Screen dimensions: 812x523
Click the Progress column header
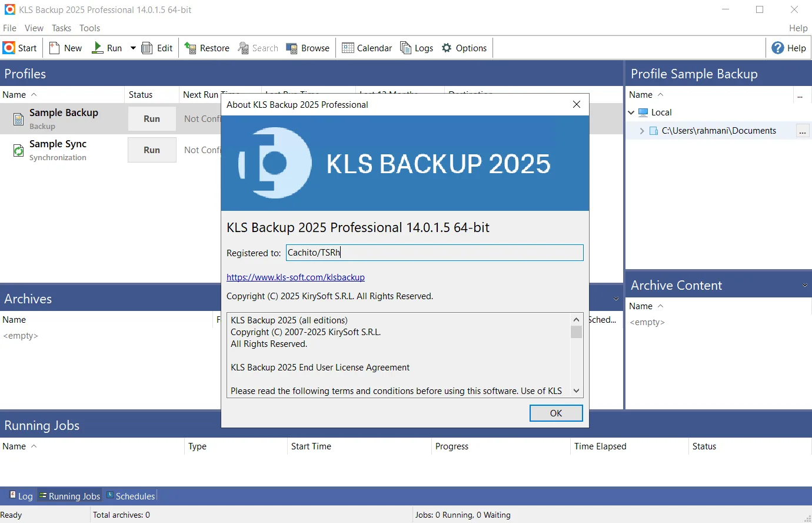tap(501, 446)
